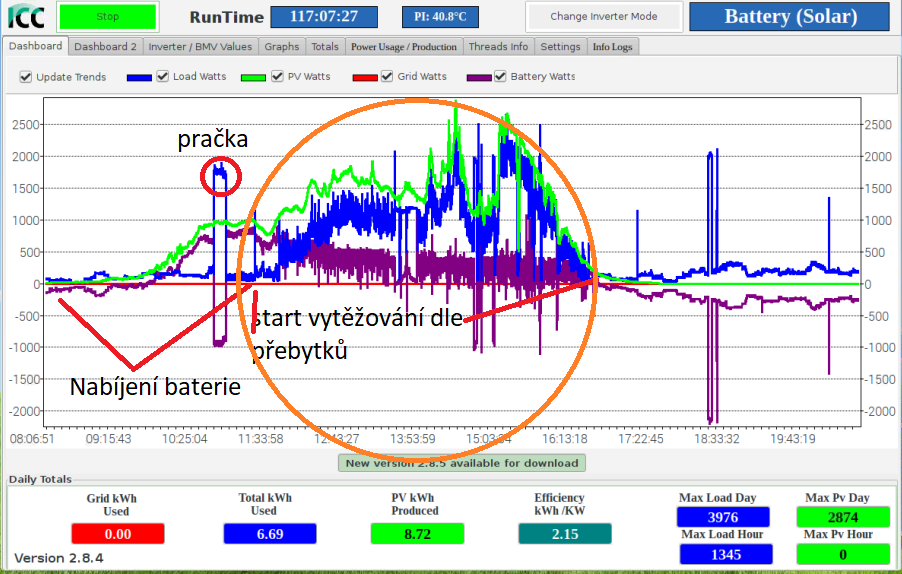This screenshot has width=902, height=574.
Task: Open the Settings tab
Action: tap(560, 47)
